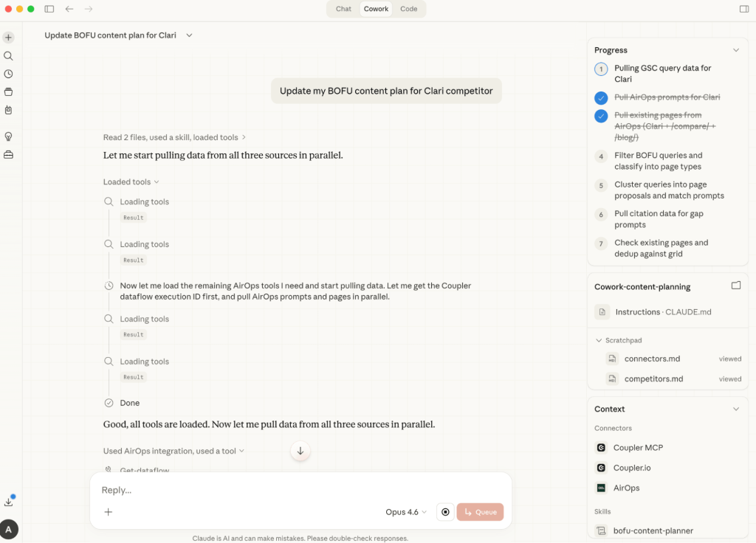
Task: Switch to the Chat tab
Action: click(343, 9)
